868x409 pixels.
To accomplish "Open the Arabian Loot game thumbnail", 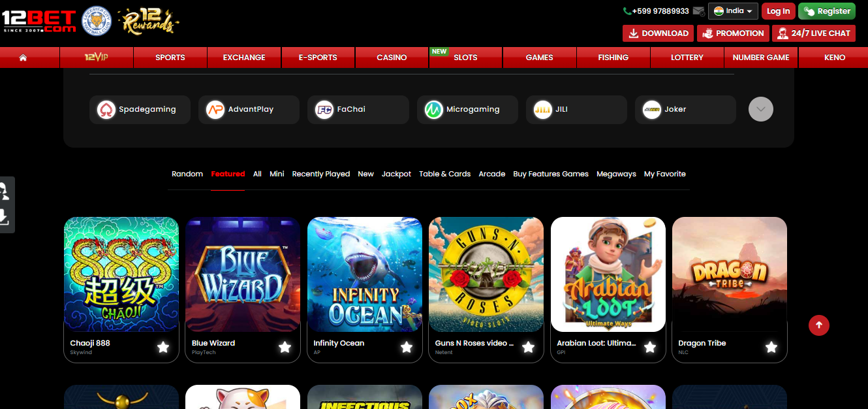I will coord(608,274).
